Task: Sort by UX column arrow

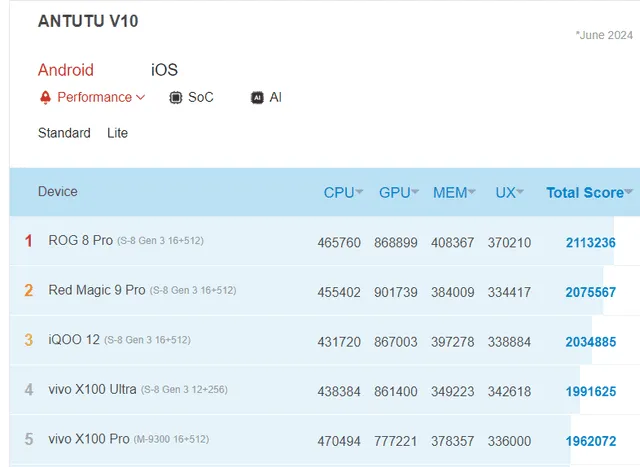Action: pos(520,191)
